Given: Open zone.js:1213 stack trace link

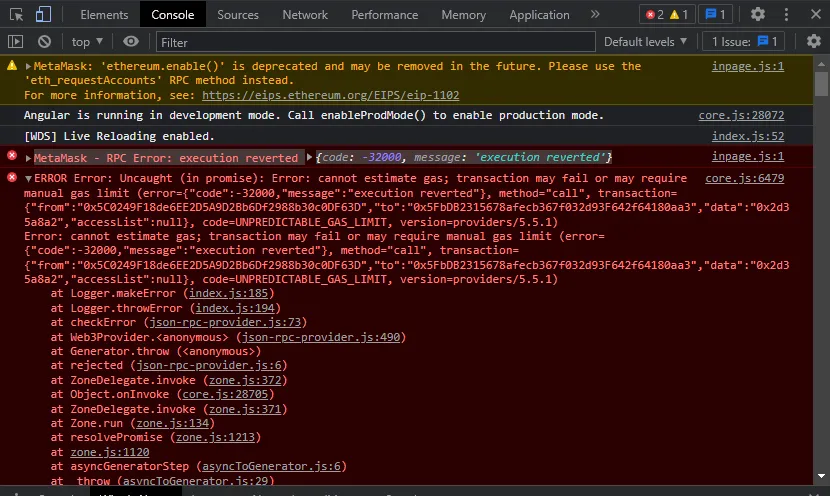Looking at the screenshot, I should click(x=215, y=437).
